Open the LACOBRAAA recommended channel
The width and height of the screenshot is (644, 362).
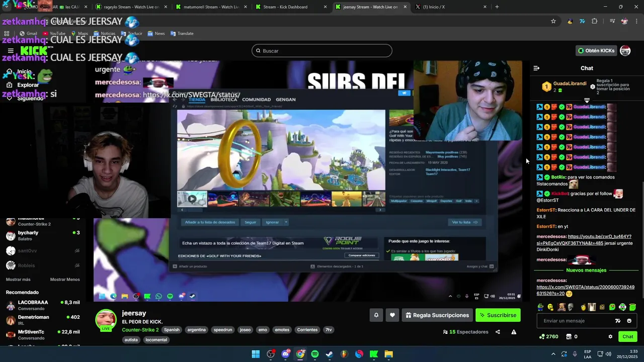(x=43, y=305)
